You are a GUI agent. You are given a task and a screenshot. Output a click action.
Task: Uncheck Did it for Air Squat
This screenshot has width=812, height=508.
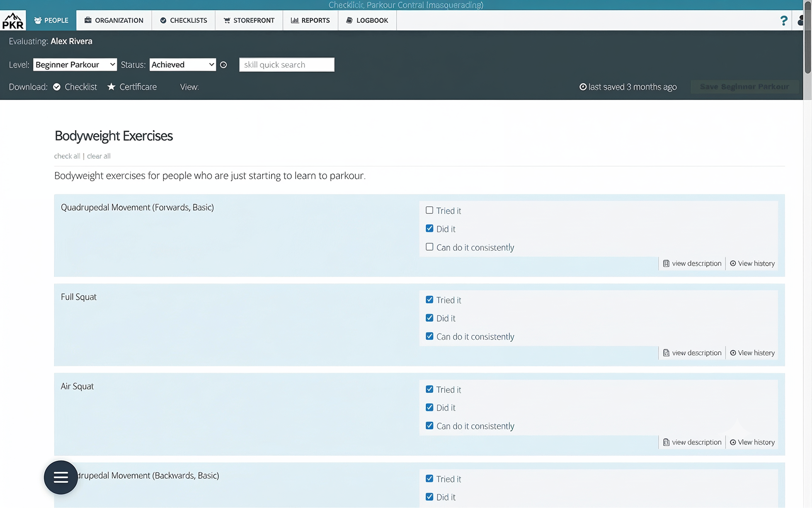[x=429, y=407]
